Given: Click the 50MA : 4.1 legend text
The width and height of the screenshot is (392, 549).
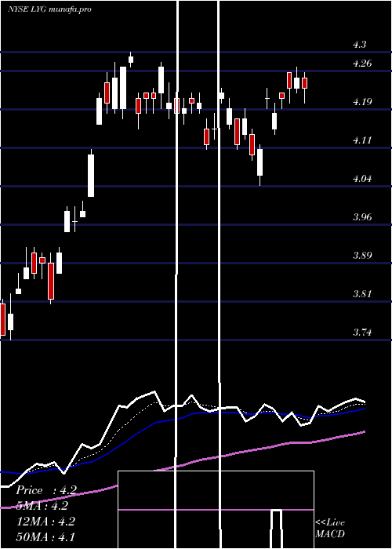Looking at the screenshot, I should pyautogui.click(x=45, y=537).
